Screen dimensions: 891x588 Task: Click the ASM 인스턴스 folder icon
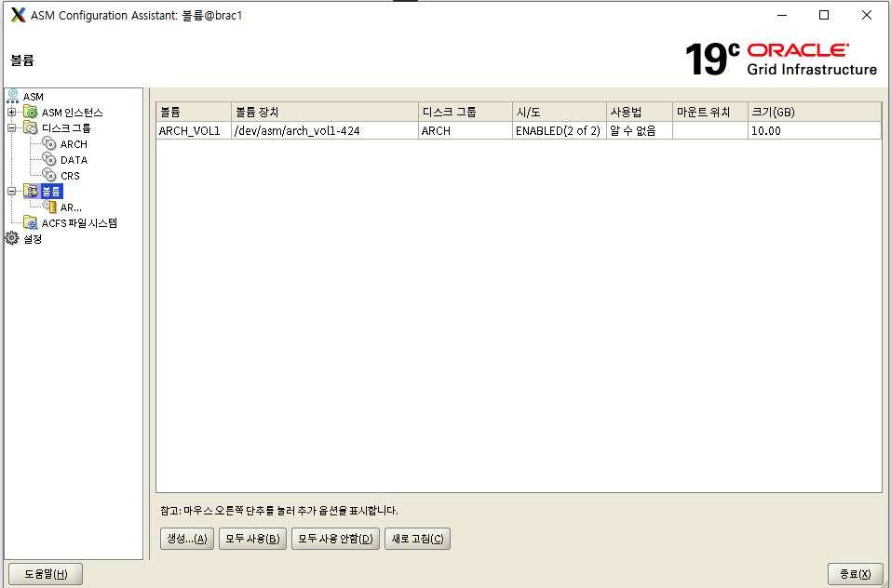[x=31, y=113]
